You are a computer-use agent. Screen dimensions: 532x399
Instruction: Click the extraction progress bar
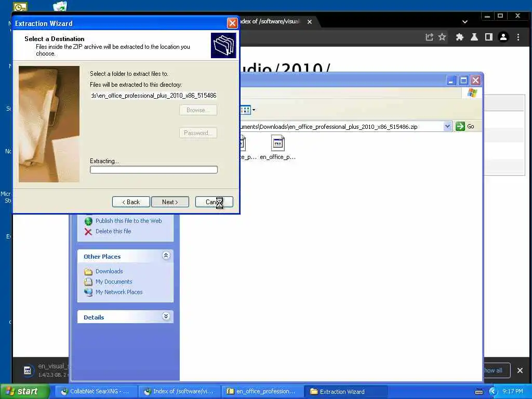pos(154,170)
